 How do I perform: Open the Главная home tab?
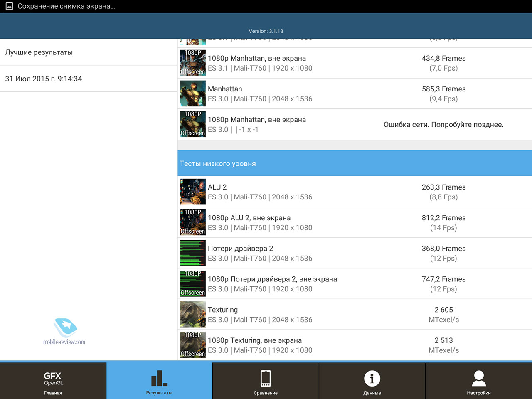click(x=53, y=381)
